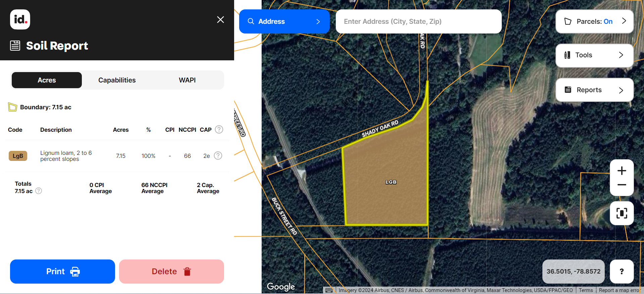Toggle the Parcels On layer
This screenshot has height=294, width=644.
tap(594, 21)
